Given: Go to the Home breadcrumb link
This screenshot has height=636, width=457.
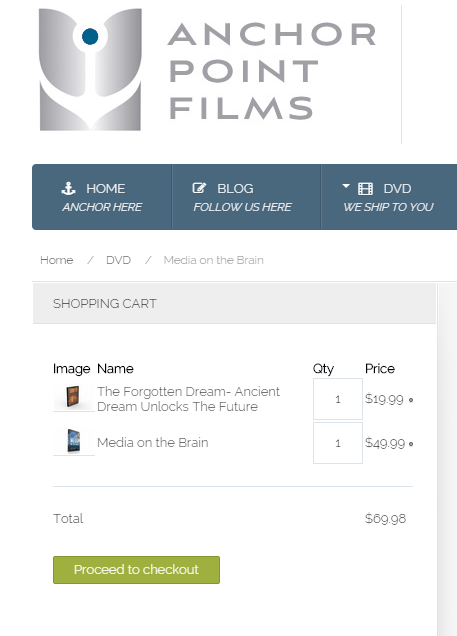Looking at the screenshot, I should pyautogui.click(x=57, y=260).
